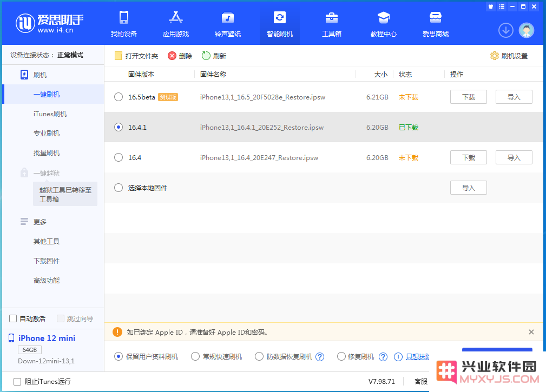Select firmware 16.4.1 radio button

click(x=119, y=127)
